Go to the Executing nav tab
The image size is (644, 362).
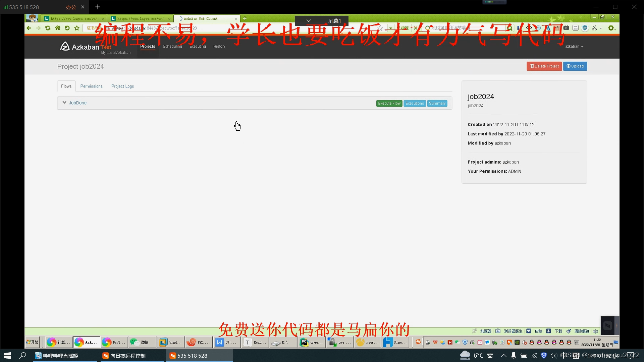click(198, 46)
